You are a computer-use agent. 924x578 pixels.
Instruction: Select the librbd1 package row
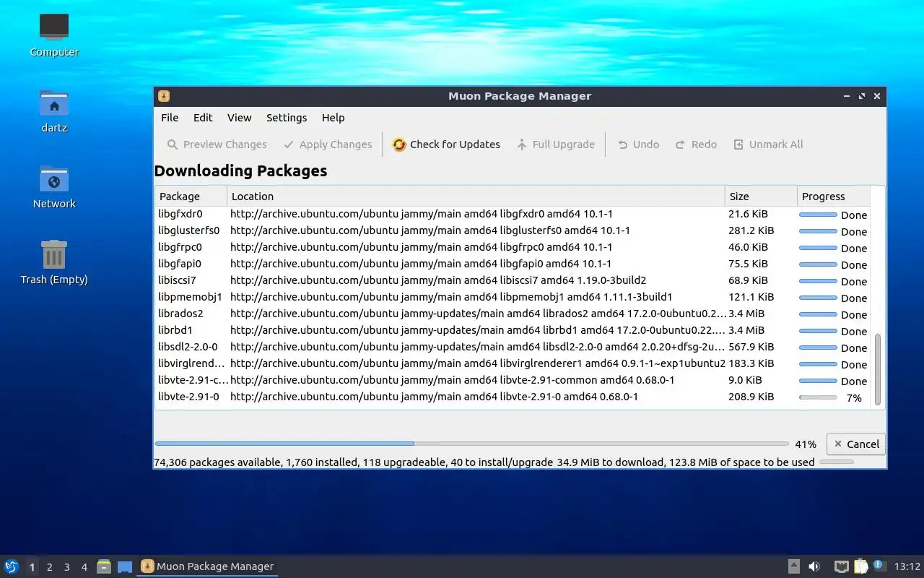(x=512, y=330)
